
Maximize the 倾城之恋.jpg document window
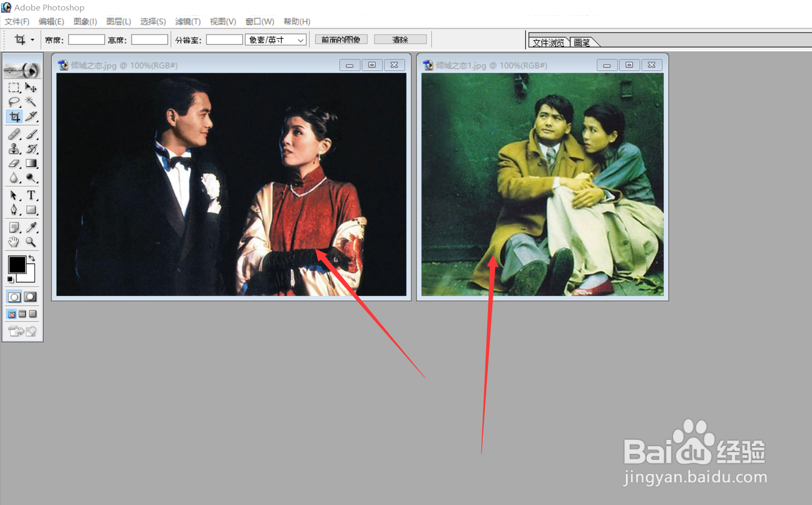pos(372,65)
